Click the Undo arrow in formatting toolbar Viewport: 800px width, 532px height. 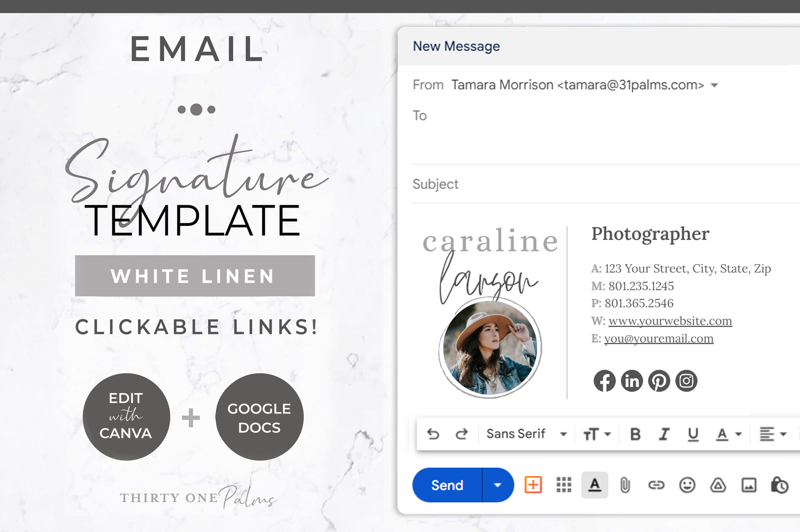pos(433,434)
